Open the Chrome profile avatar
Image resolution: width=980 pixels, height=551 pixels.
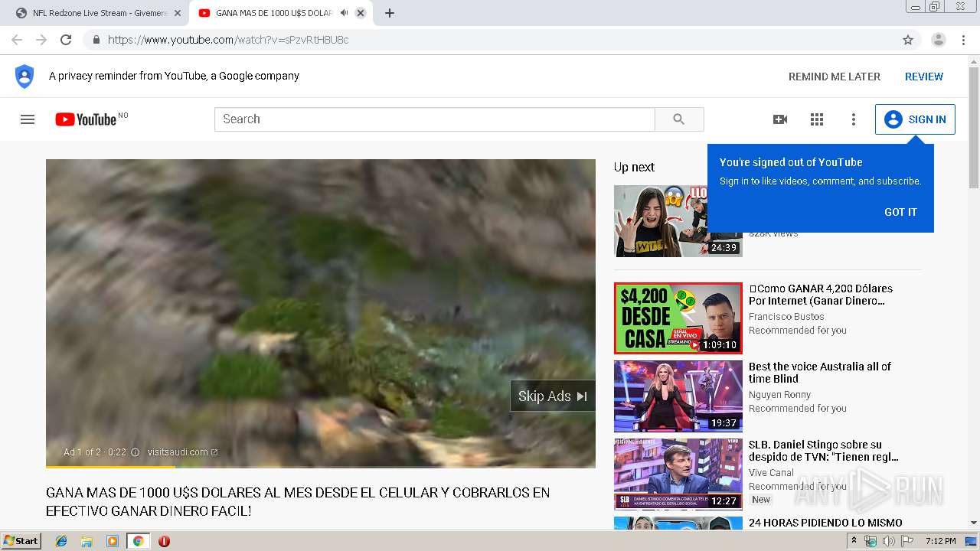(x=939, y=40)
